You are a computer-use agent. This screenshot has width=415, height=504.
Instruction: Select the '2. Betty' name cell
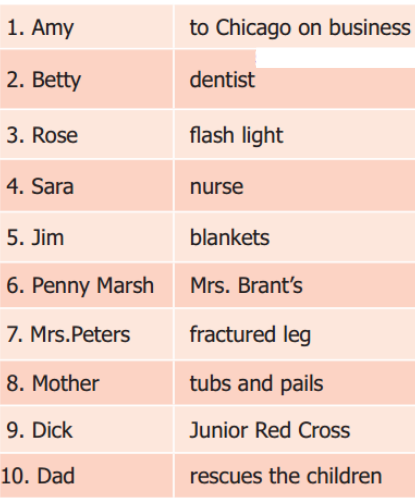pos(86,79)
